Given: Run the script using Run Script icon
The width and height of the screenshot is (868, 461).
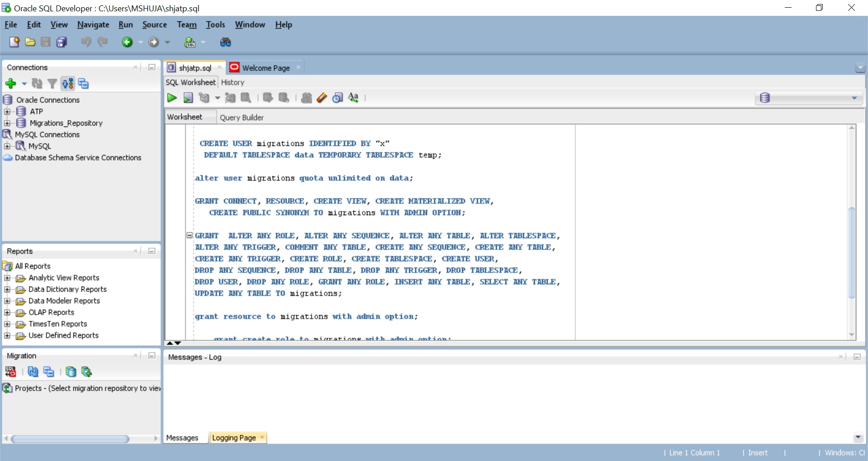Looking at the screenshot, I should [x=189, y=98].
